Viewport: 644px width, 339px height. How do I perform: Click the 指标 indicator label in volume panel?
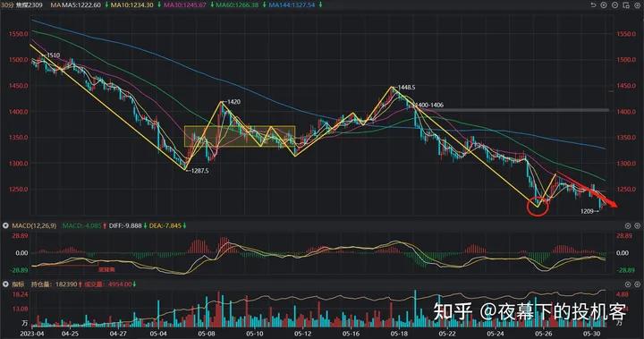point(18,284)
